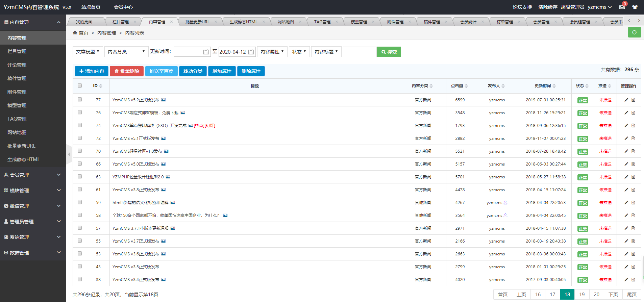The height and width of the screenshot is (302, 644).
Task: Open the 状态 filter dropdown
Action: [299, 52]
